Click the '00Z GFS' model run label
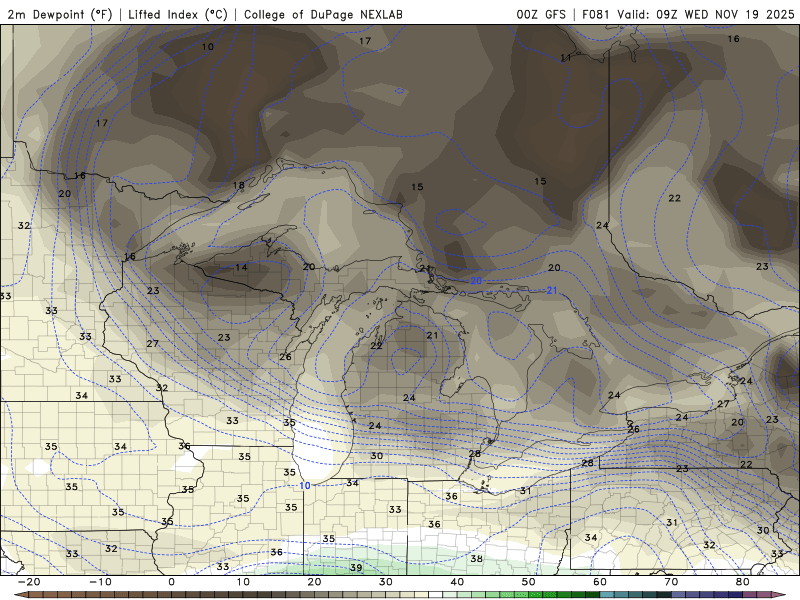 coord(541,15)
